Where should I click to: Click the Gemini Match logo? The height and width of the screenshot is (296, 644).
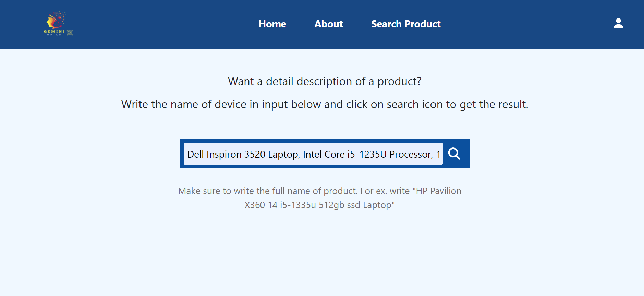(x=59, y=24)
